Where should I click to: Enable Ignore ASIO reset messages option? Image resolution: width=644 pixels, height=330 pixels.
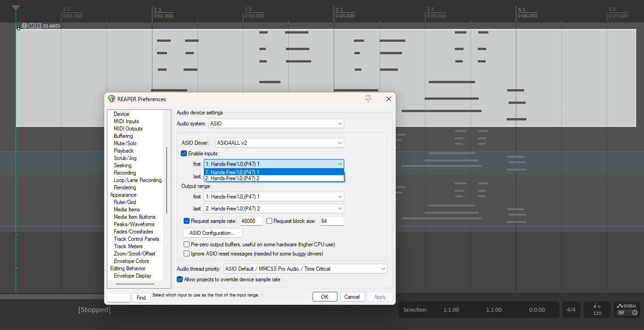tap(187, 253)
